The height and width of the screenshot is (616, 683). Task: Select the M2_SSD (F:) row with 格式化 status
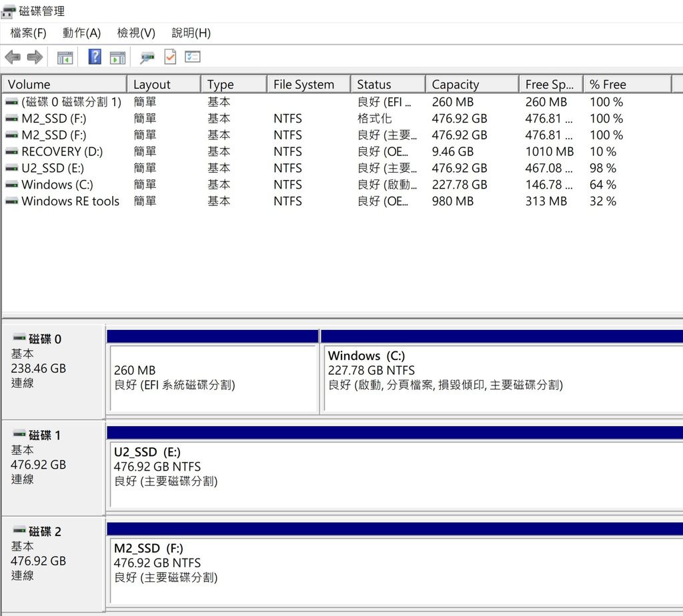pyautogui.click(x=341, y=119)
